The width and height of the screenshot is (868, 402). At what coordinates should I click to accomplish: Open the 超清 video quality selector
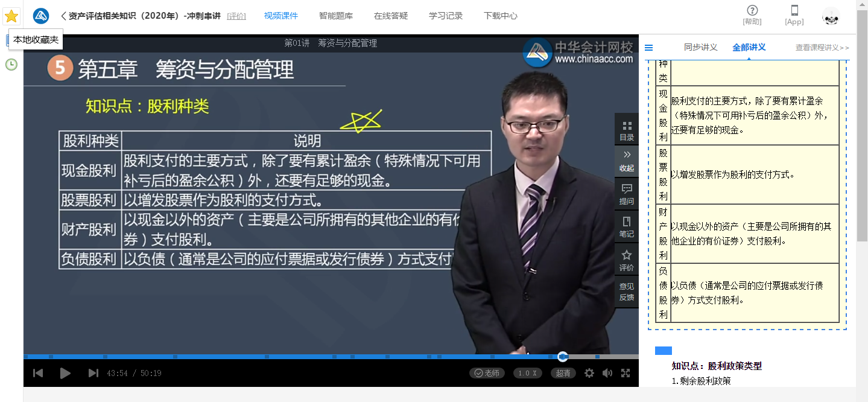(x=563, y=373)
